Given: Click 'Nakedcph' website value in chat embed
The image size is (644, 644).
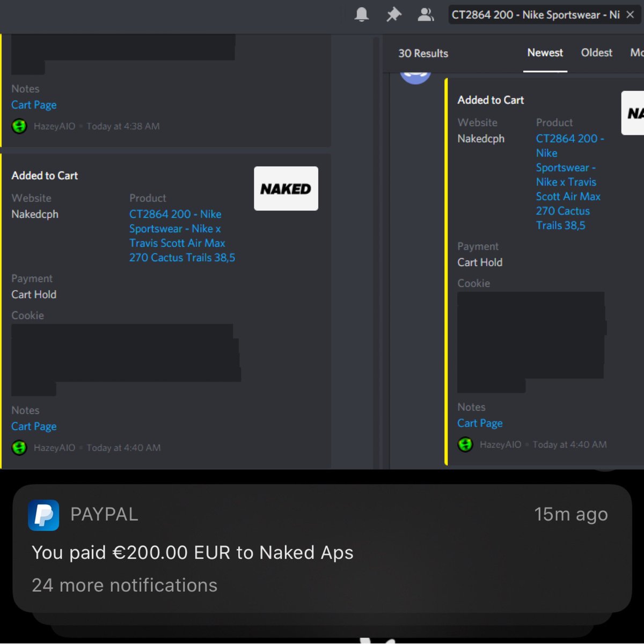Looking at the screenshot, I should 35,214.
